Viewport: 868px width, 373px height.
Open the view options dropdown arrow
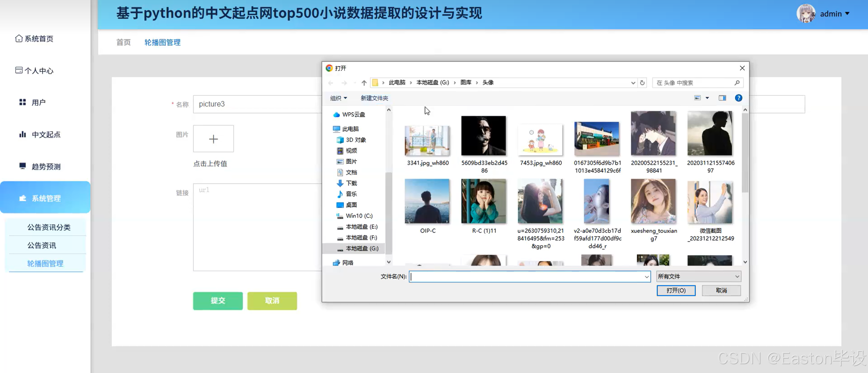point(707,98)
